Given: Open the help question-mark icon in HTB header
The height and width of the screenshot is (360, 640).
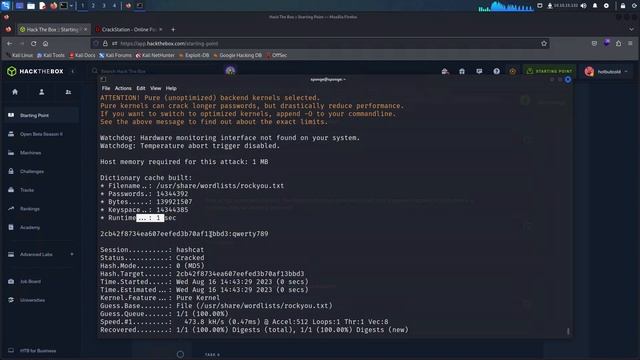Looking at the screenshot, I should [x=496, y=71].
